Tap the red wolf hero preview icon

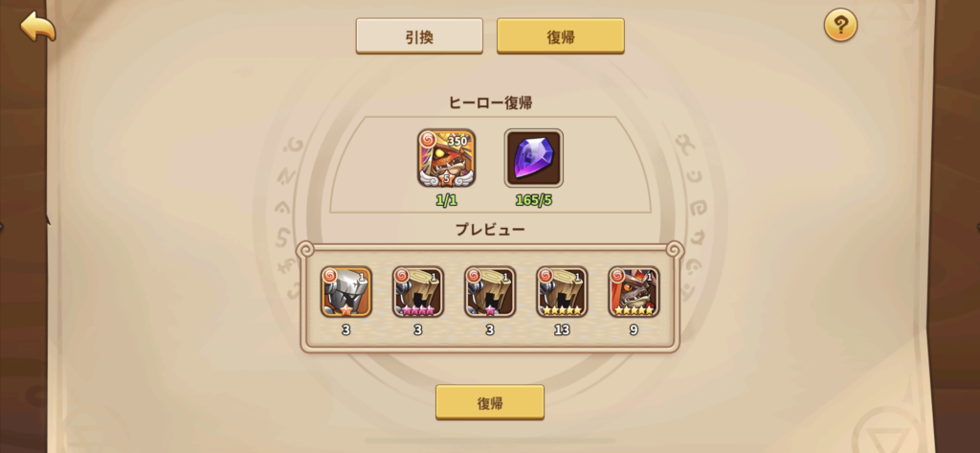(634, 292)
